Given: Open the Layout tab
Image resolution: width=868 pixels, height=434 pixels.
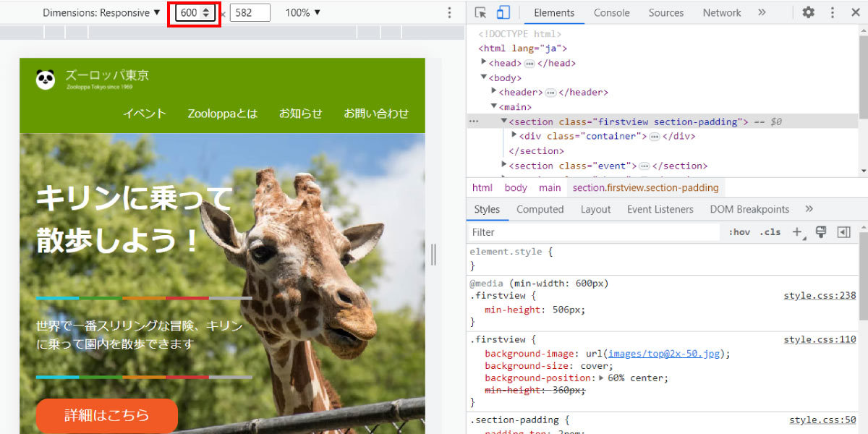Looking at the screenshot, I should [595, 209].
